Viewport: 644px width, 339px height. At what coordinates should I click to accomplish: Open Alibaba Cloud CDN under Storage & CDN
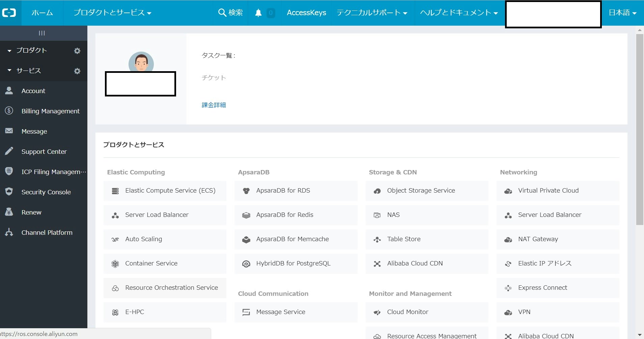pyautogui.click(x=427, y=263)
